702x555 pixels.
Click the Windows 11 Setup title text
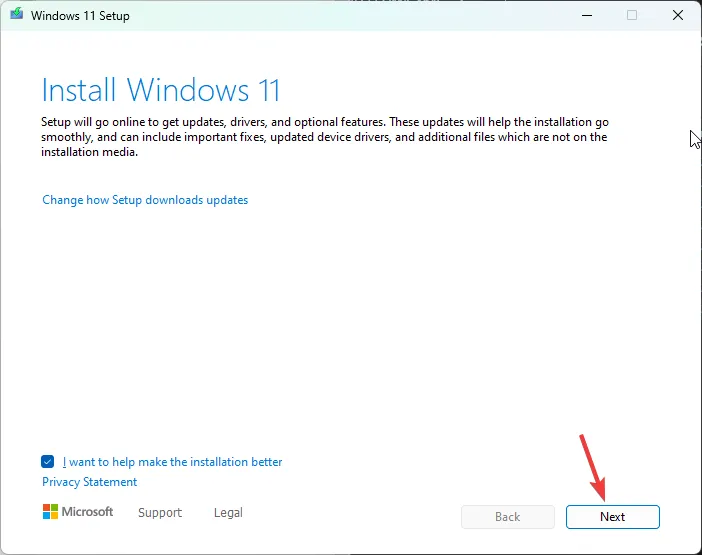pos(81,16)
